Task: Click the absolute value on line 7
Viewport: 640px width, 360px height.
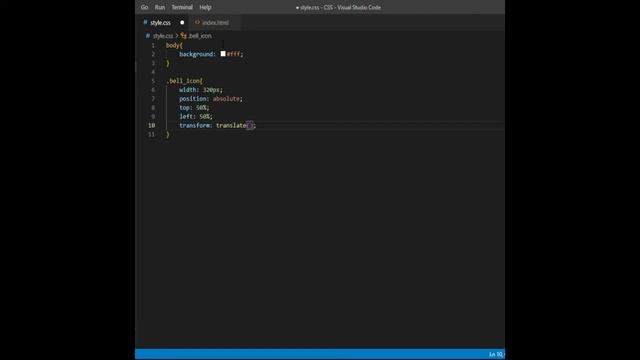Action: pos(226,99)
